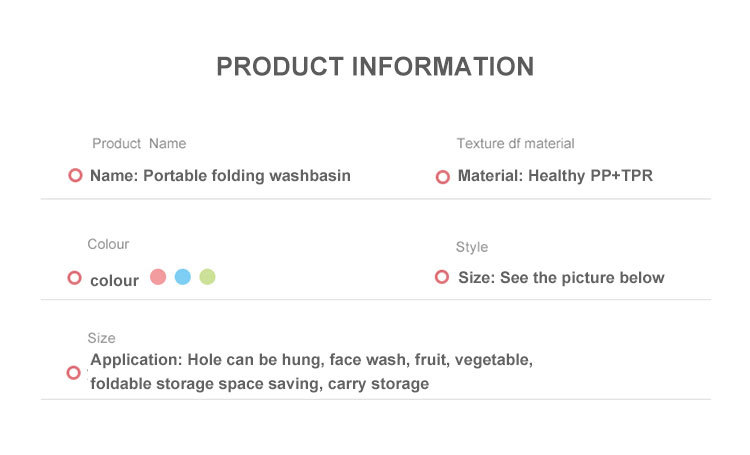750x455 pixels.
Task: Click the red ring beside Size: See the picture below
Action: click(441, 277)
